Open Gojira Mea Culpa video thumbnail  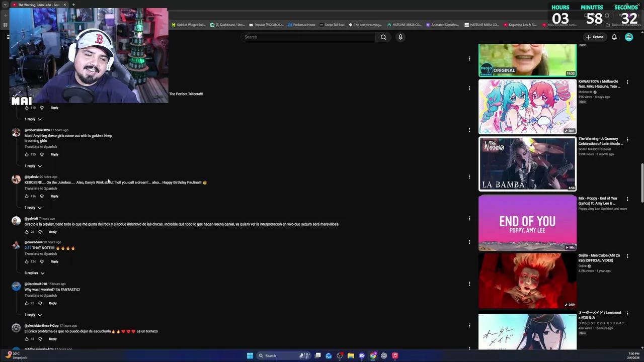coord(527,281)
